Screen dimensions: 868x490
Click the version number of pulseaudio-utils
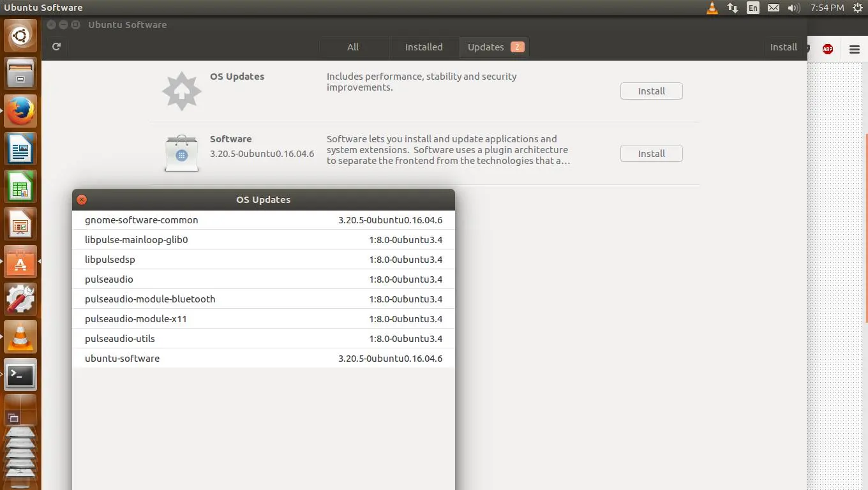pos(405,339)
